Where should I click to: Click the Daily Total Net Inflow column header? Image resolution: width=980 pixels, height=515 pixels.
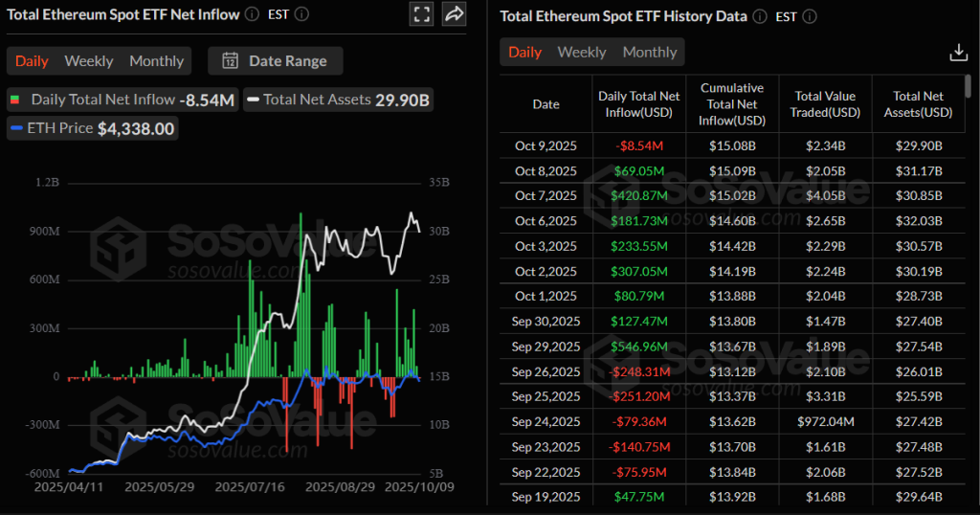638,104
